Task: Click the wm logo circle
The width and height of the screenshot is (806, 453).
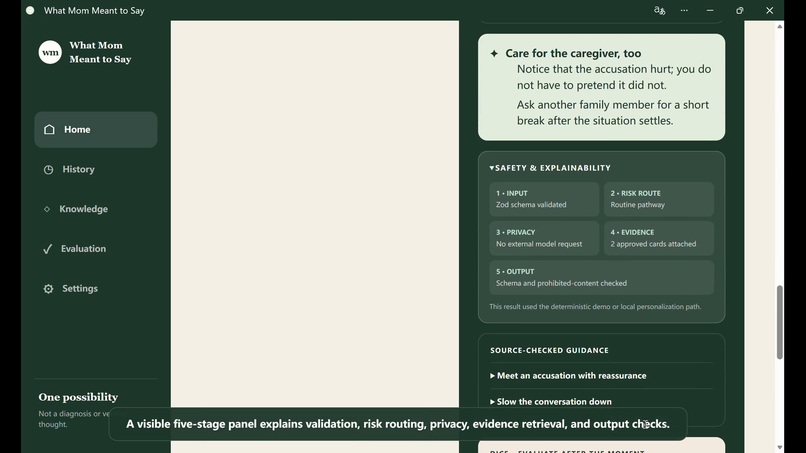Action: pos(50,52)
